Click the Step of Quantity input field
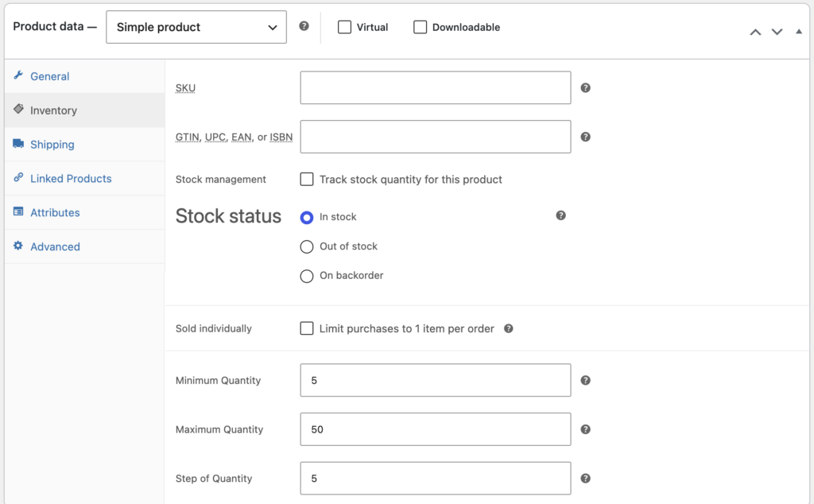Image resolution: width=814 pixels, height=504 pixels. (436, 478)
